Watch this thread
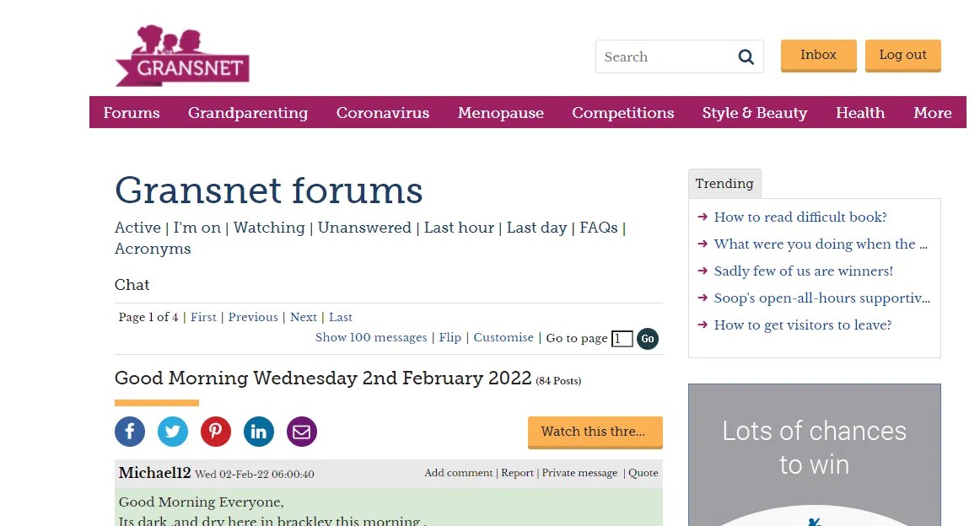This screenshot has width=980, height=526. 595,432
